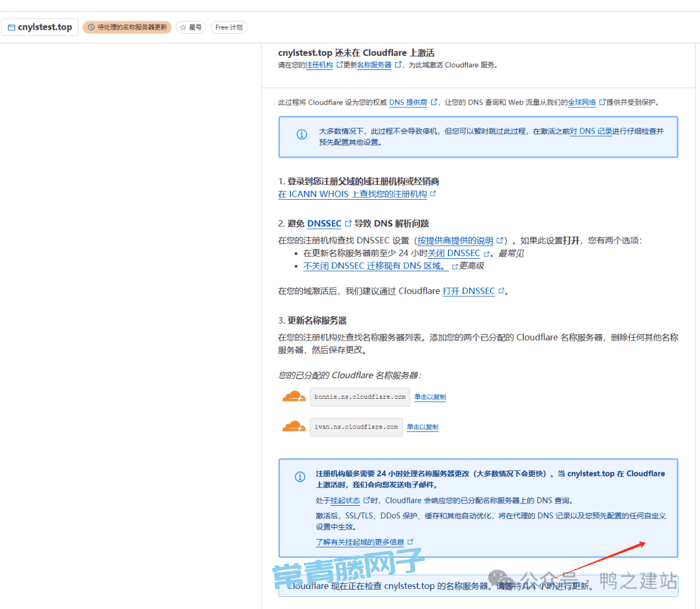Click heading 1. 登录到您注册父域的域注册机构或经销商

click(358, 182)
